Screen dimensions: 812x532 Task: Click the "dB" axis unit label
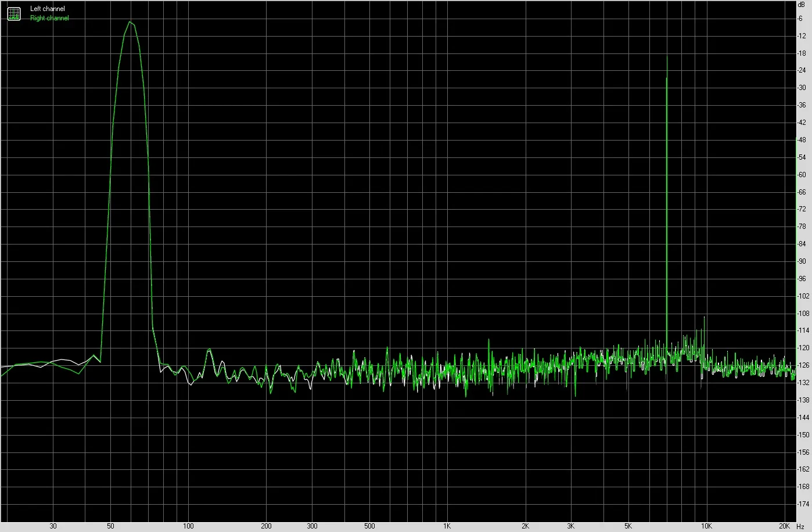click(x=802, y=4)
